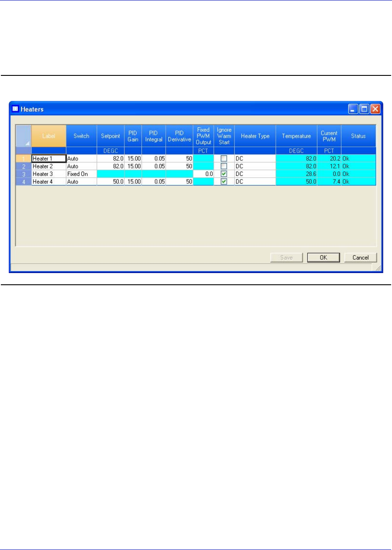
Task: Select the Label column header
Action: (49, 136)
